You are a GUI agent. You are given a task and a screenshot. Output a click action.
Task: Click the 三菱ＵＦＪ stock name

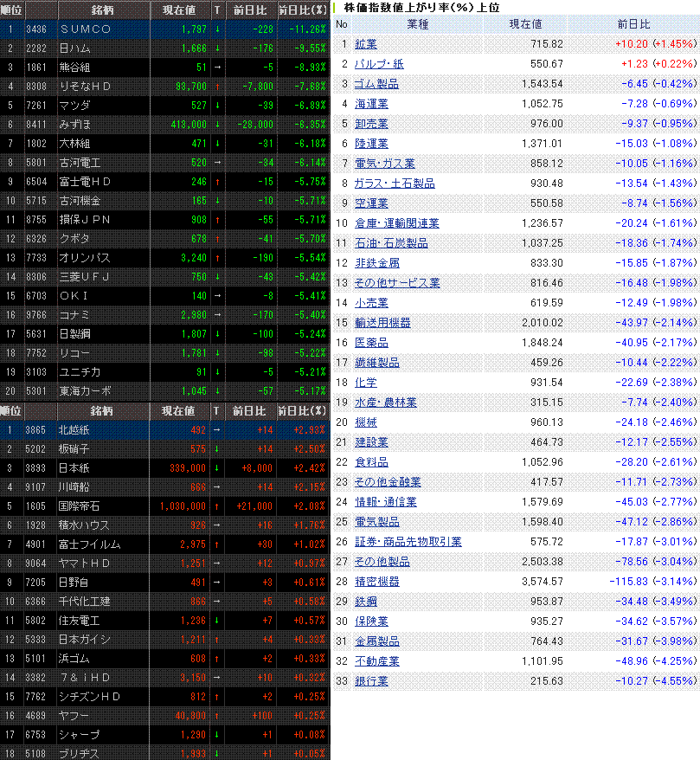84,277
